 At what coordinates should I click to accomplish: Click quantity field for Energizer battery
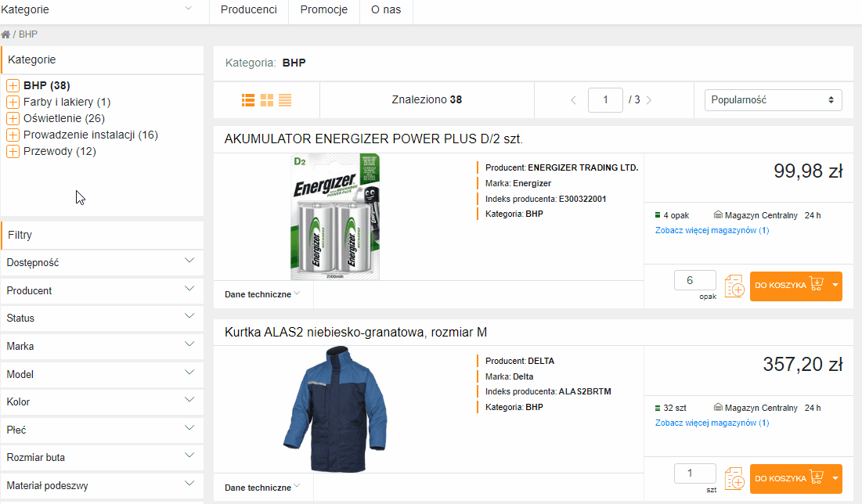pyautogui.click(x=695, y=280)
